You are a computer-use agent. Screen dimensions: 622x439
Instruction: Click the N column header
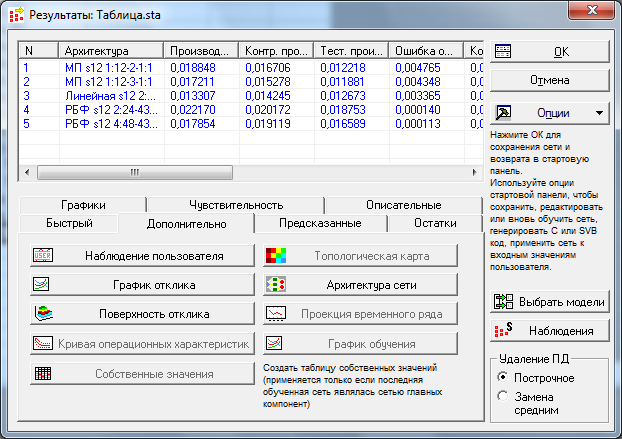click(x=38, y=51)
